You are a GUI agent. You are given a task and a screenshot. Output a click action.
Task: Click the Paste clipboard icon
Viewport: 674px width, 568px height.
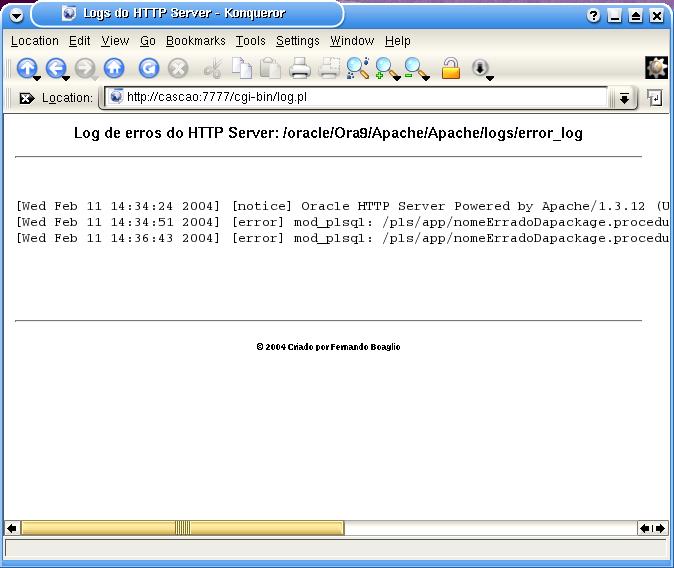point(270,68)
